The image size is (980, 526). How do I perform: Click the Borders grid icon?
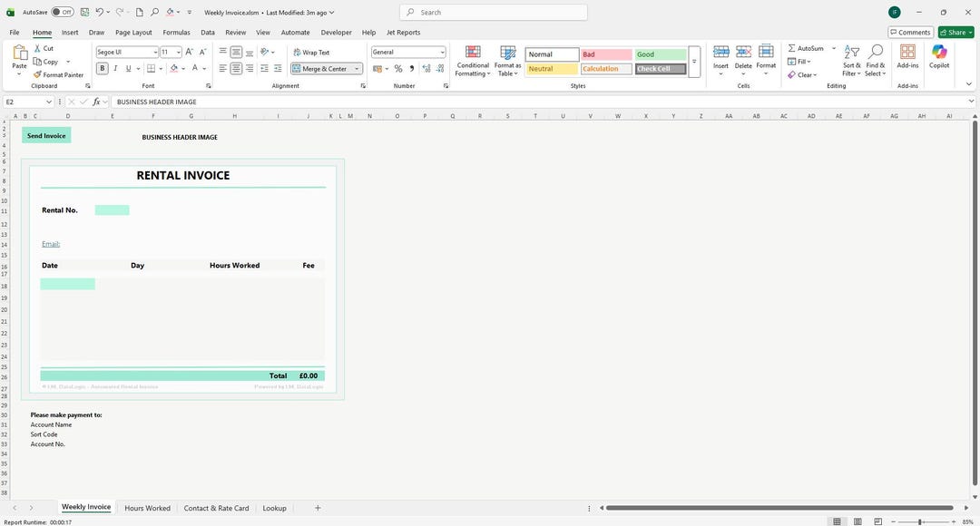(152, 68)
